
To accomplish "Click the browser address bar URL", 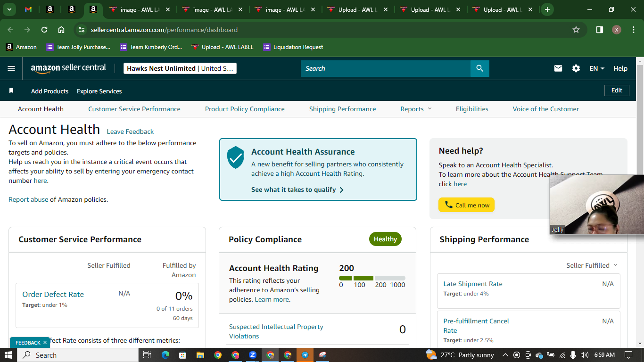I will pos(164,30).
